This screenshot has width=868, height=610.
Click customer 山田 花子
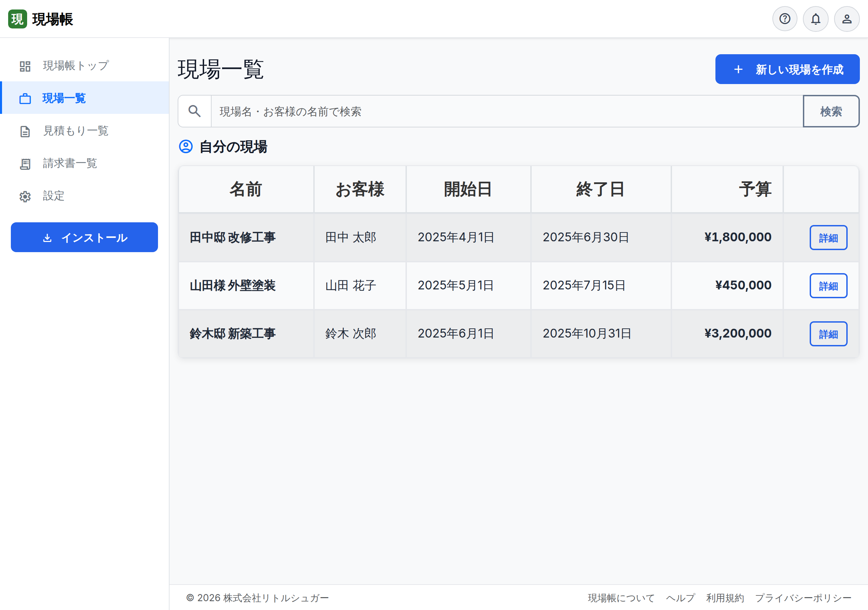click(x=351, y=285)
